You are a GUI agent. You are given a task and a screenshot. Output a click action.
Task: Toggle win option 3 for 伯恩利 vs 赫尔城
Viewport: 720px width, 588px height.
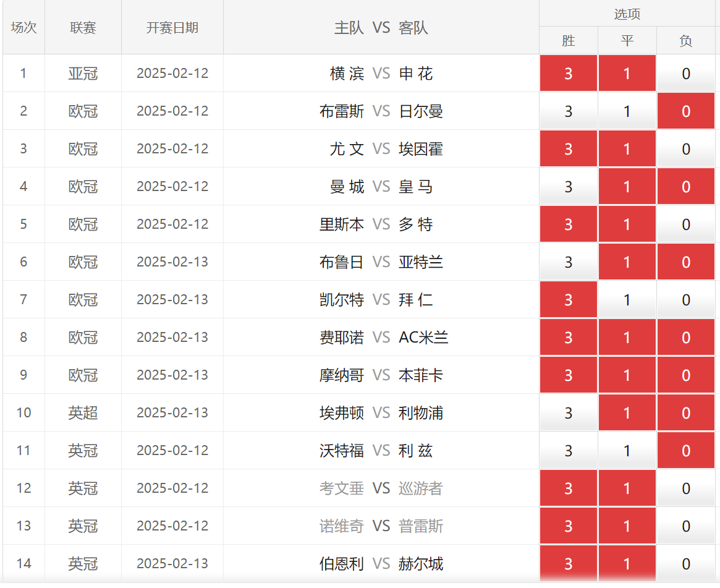[x=569, y=563]
